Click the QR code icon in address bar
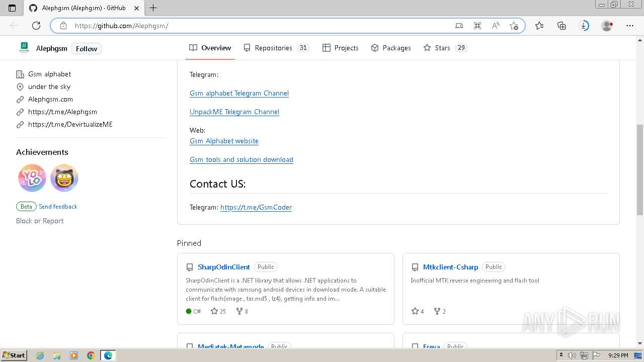This screenshot has height=362, width=644. [477, 26]
